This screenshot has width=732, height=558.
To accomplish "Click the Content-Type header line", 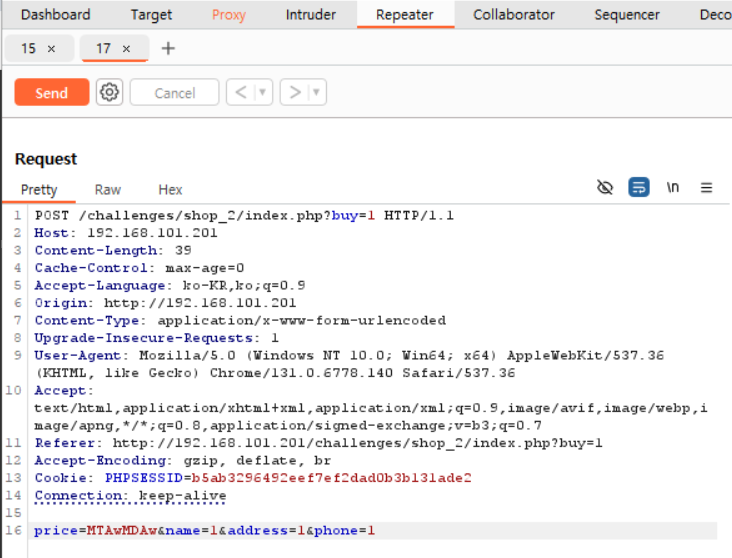I will point(240,320).
